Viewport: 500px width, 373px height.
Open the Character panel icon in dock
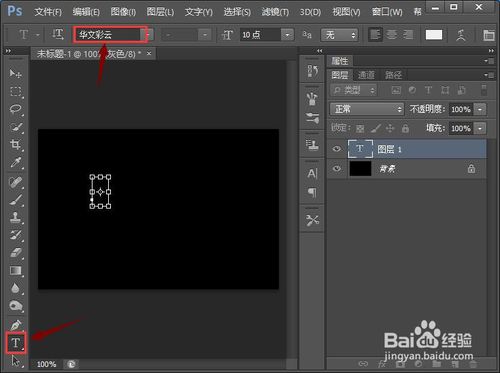[312, 173]
